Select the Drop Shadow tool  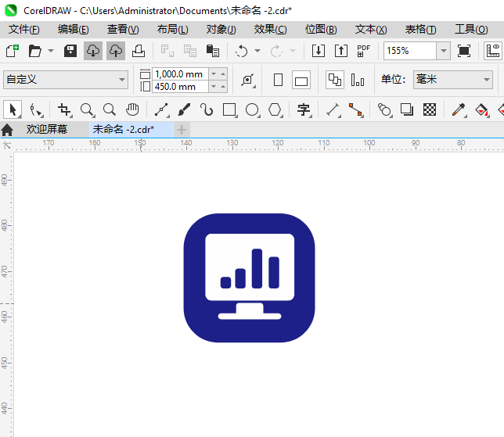tap(407, 109)
